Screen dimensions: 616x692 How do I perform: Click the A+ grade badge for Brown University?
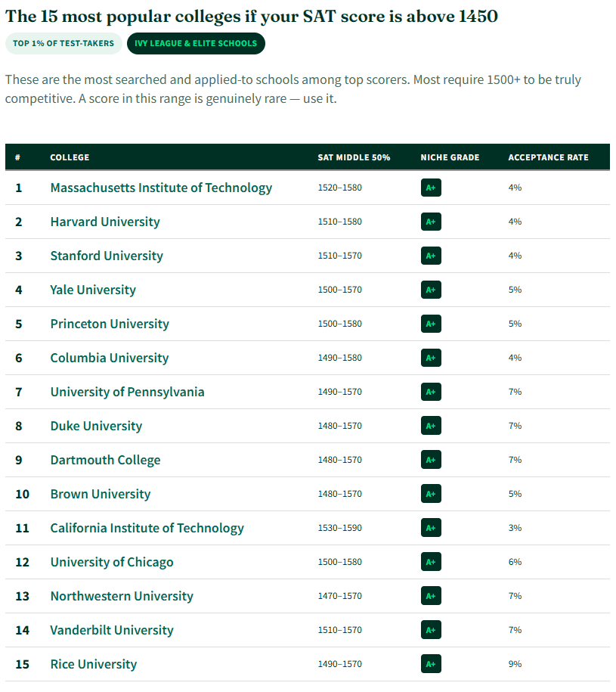[431, 494]
